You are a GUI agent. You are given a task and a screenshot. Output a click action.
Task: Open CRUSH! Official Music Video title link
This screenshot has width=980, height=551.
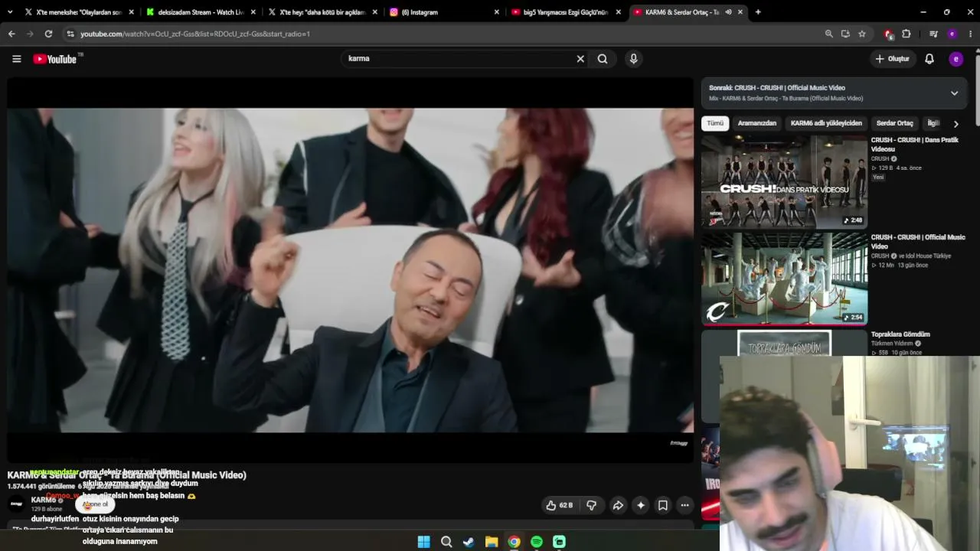(918, 242)
